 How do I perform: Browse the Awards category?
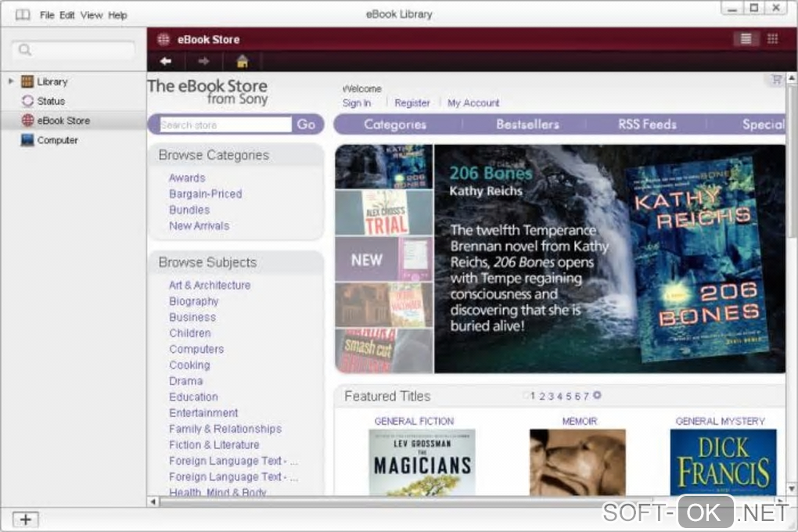pyautogui.click(x=187, y=178)
